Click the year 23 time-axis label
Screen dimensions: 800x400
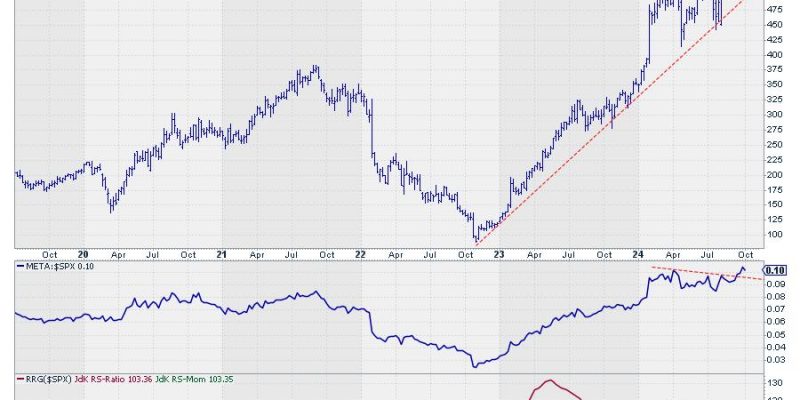498,255
